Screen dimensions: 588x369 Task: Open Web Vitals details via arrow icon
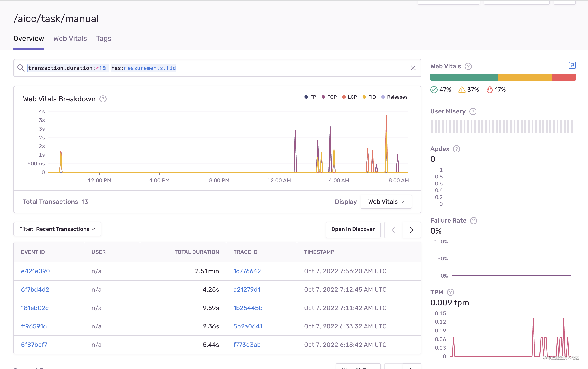(572, 65)
